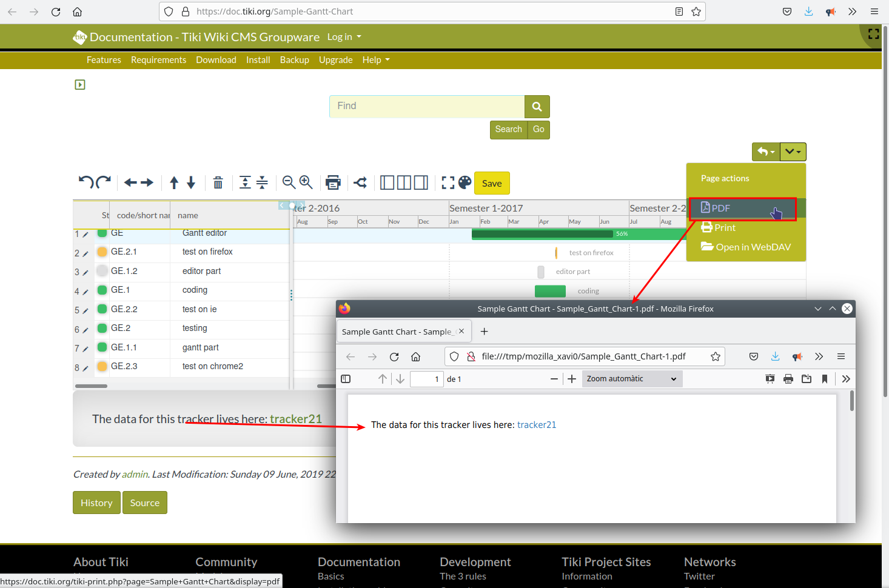Move task up in Gantt toolbar
Screen dimensions: 889x588
point(174,182)
